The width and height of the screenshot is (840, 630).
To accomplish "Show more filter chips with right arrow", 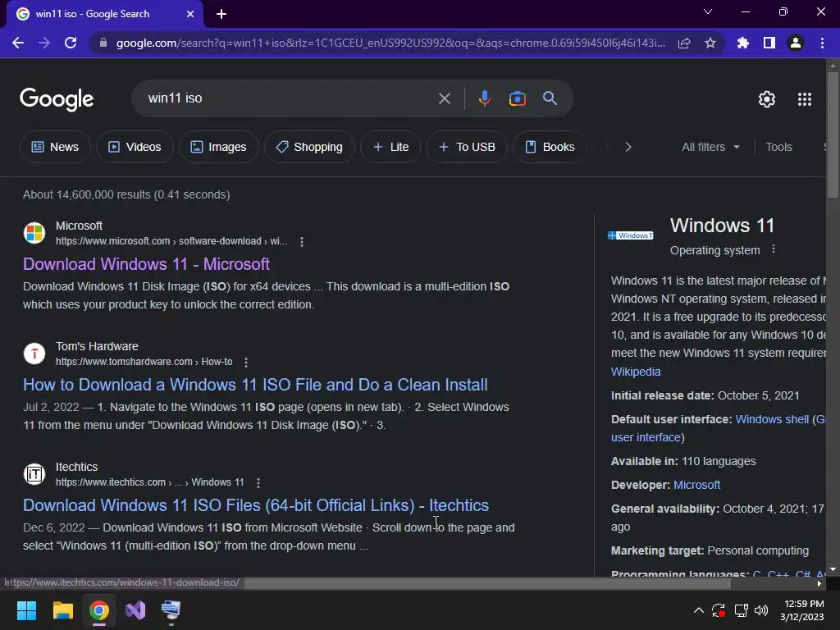I will 628,147.
